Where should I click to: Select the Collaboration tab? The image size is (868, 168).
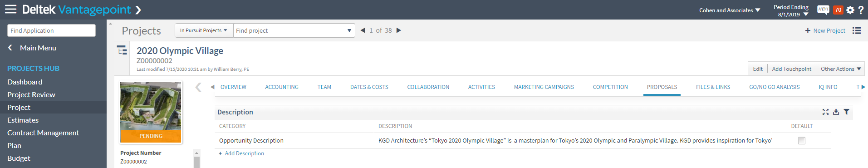click(428, 87)
